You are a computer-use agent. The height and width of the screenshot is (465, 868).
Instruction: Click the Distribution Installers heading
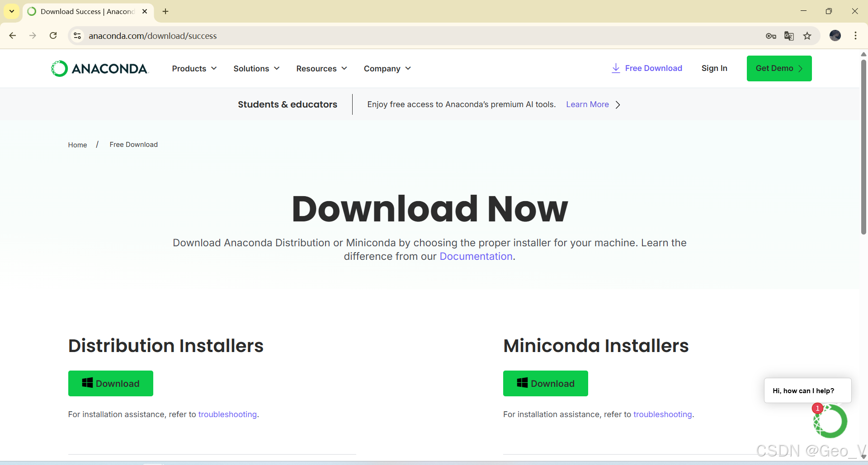click(x=166, y=346)
